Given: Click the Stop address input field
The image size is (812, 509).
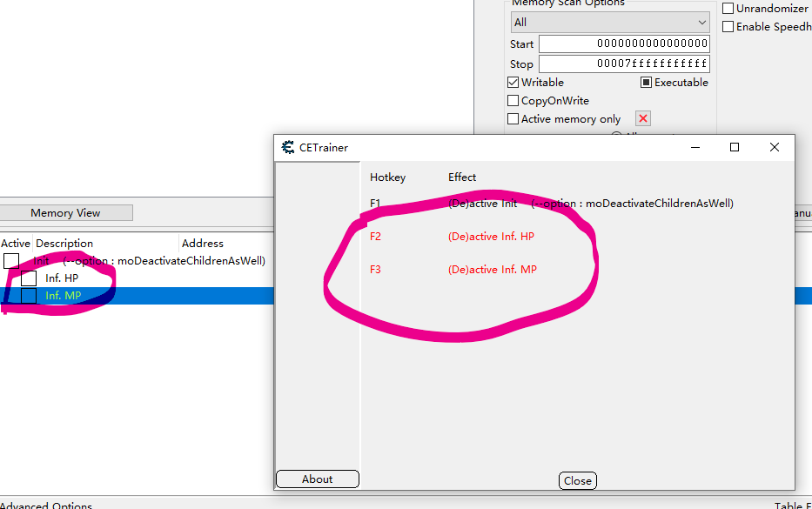Looking at the screenshot, I should click(x=623, y=64).
